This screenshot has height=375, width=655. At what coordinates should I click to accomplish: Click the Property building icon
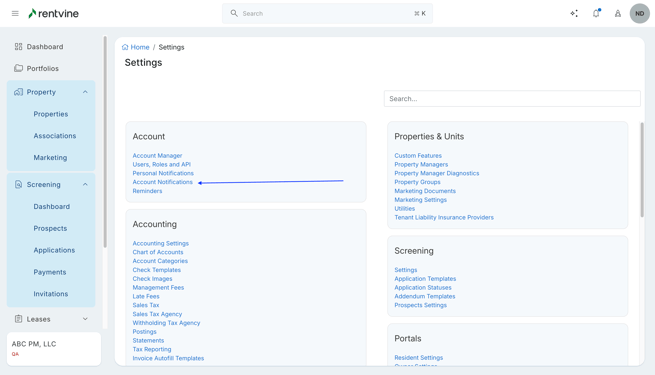pyautogui.click(x=18, y=92)
